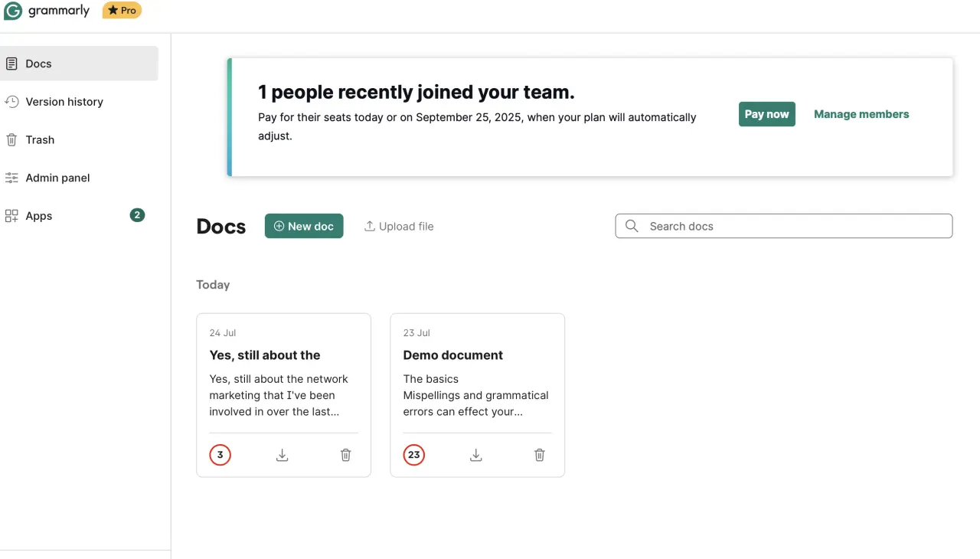Click the 'Today' section heading

(x=213, y=285)
